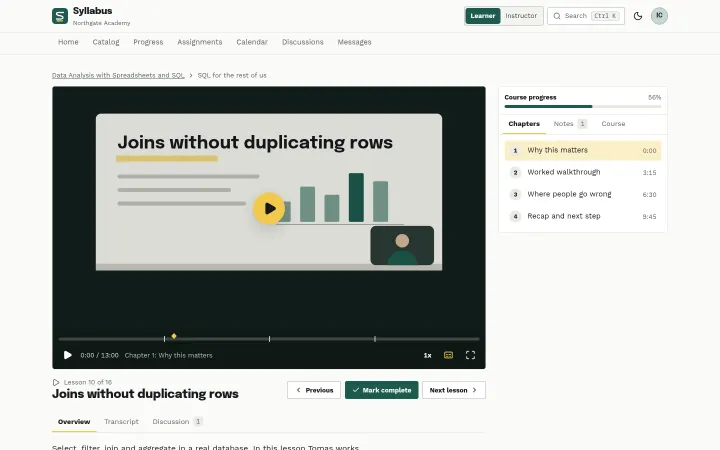Jump to chapter Where people go wrong
The image size is (720, 450).
583,194
